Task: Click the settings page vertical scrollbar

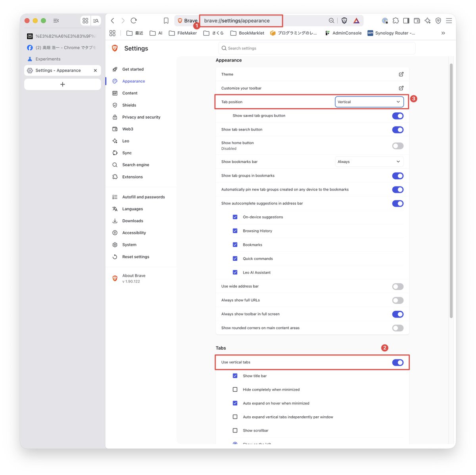Action: pyautogui.click(x=451, y=190)
